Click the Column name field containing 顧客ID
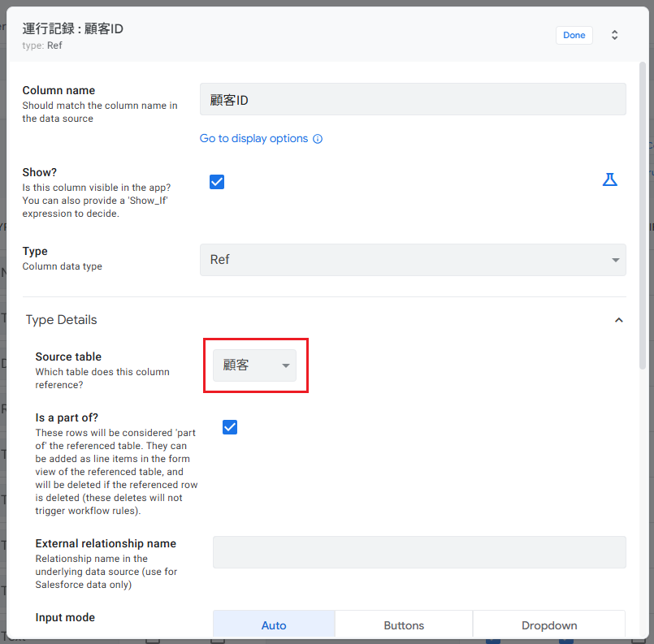Screen dimensions: 654x644 tap(412, 99)
